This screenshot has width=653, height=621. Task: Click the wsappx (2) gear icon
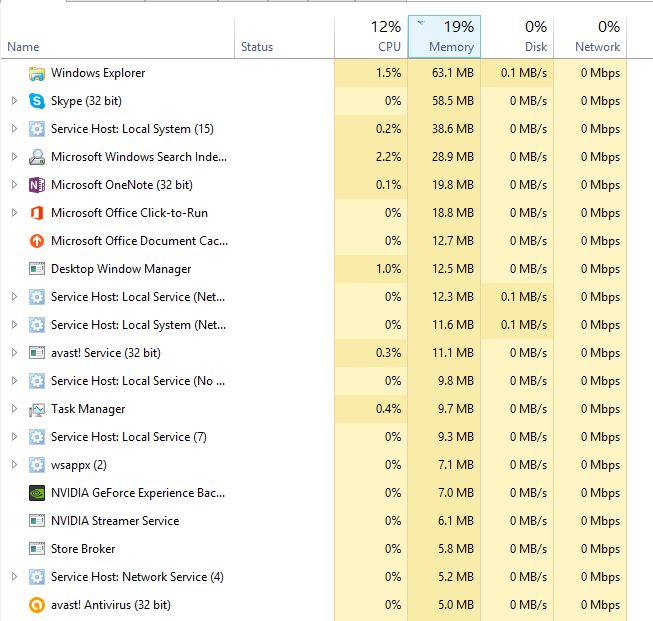point(37,465)
